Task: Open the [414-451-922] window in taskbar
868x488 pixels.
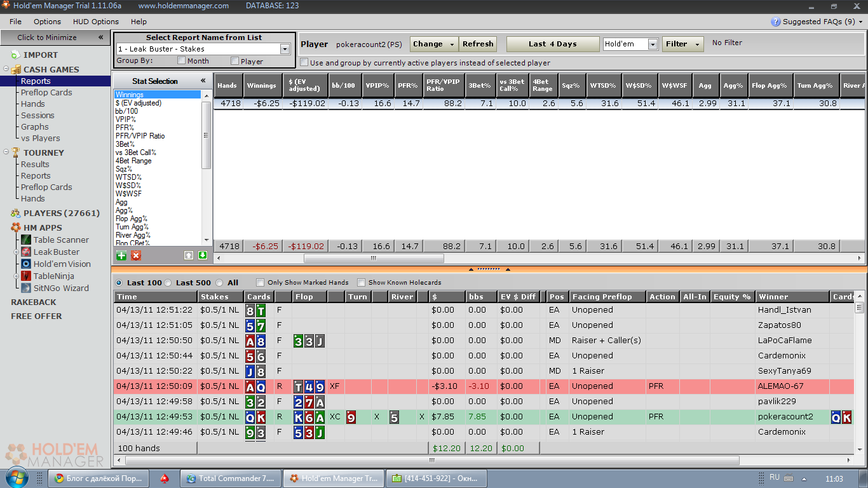Action: click(437, 478)
